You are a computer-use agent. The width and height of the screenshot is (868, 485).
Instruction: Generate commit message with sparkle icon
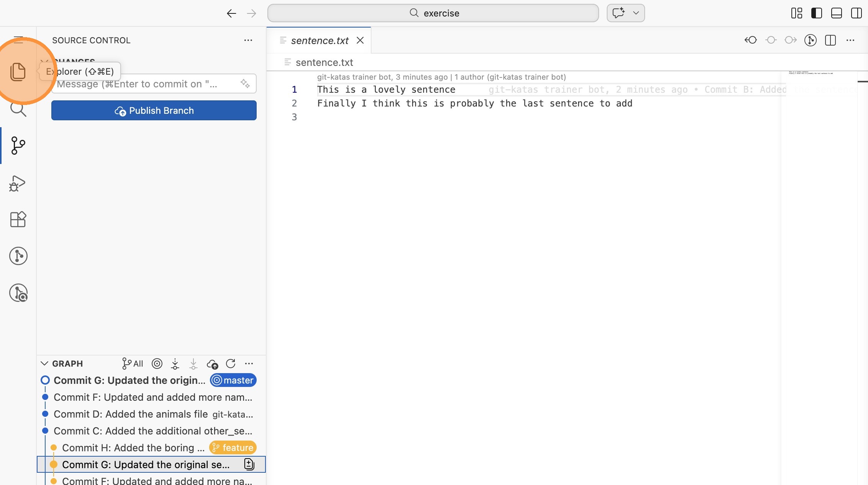(x=245, y=83)
